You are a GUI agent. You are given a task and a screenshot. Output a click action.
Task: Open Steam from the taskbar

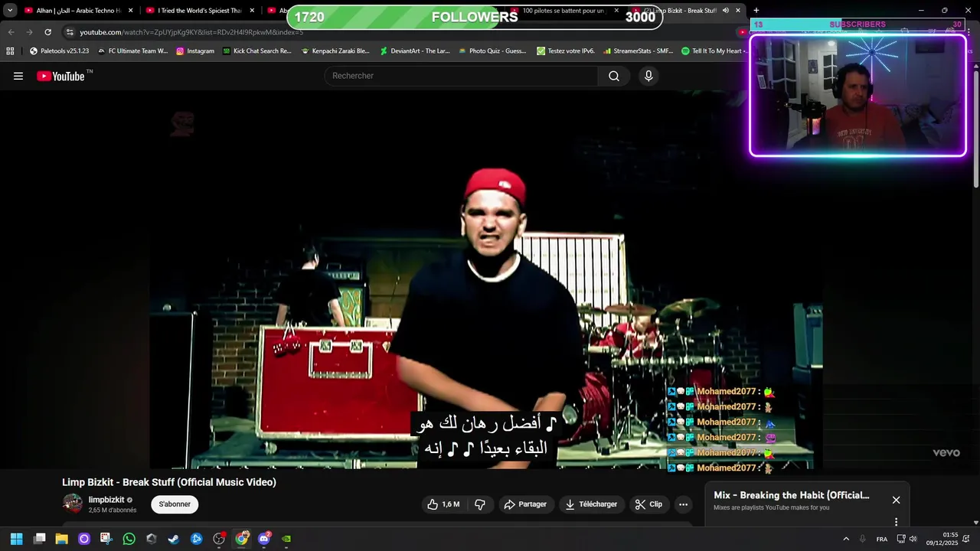click(x=174, y=539)
